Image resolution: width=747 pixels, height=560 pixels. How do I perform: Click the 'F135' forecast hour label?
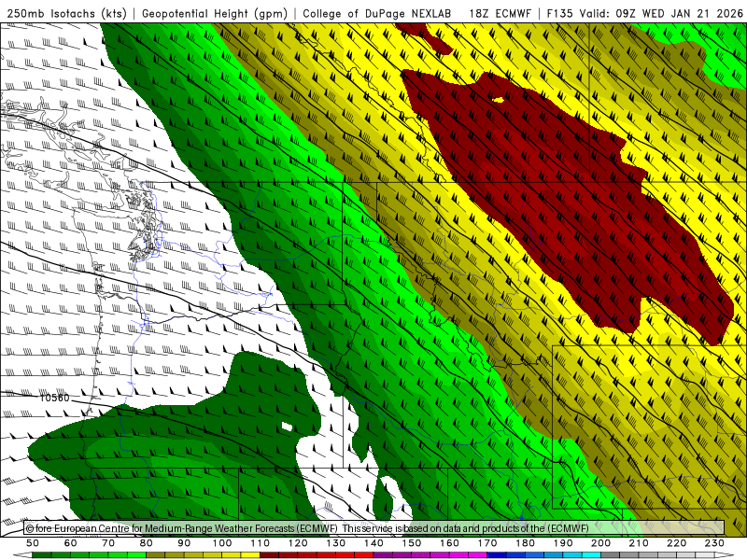559,13
